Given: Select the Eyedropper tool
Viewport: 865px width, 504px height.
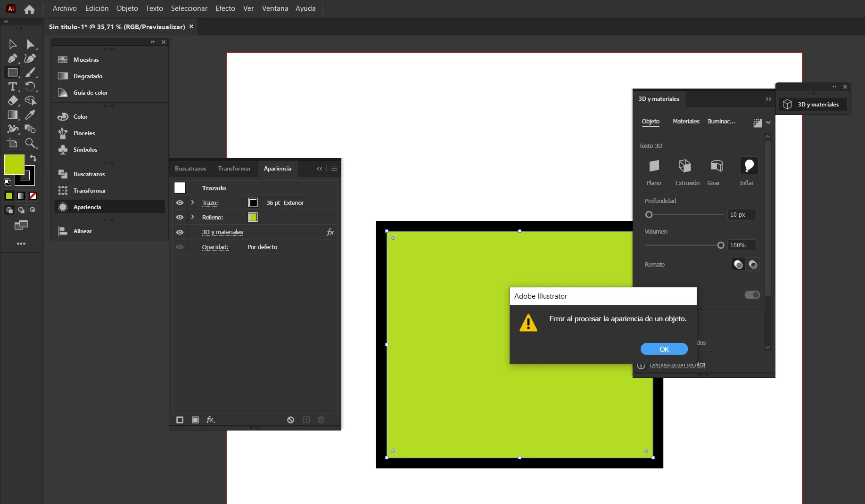Looking at the screenshot, I should click(30, 115).
